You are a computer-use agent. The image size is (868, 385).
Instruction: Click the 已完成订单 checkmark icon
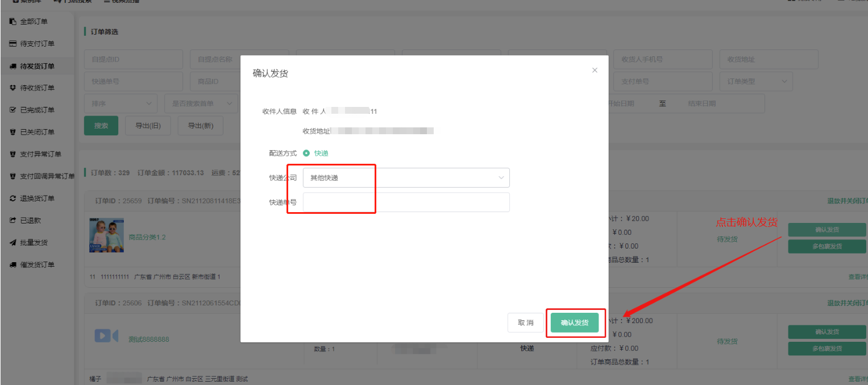pos(13,110)
